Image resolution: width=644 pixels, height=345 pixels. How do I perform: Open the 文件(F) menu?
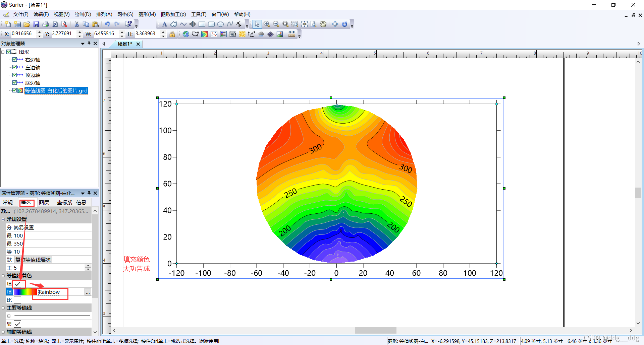(21, 14)
